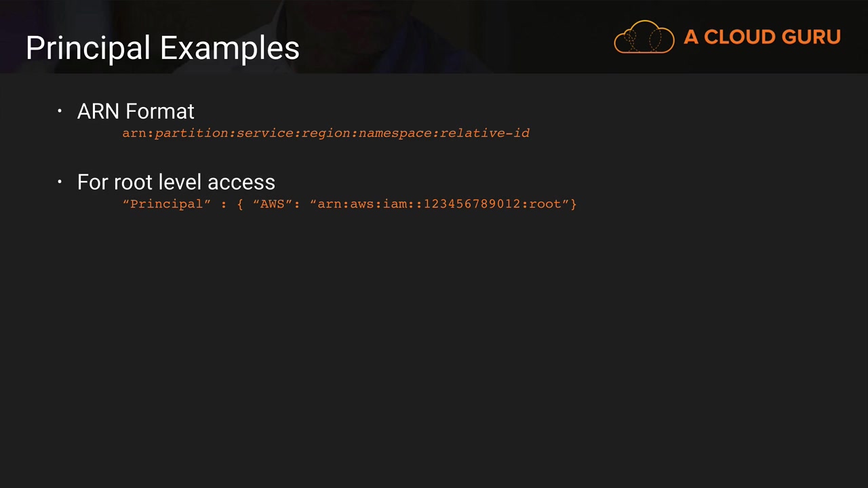The height and width of the screenshot is (488, 868).
Task: Click the bullet dot beside root level access
Action: (60, 182)
